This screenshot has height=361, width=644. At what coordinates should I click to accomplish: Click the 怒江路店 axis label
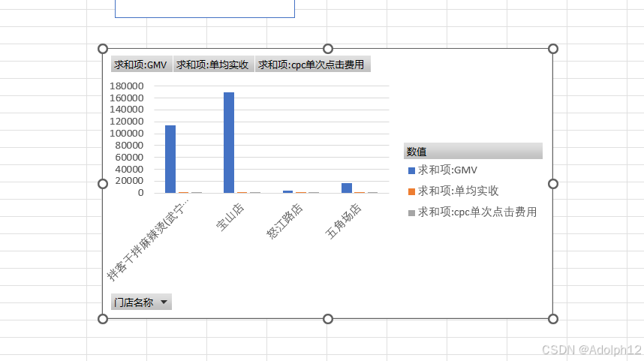pos(284,221)
